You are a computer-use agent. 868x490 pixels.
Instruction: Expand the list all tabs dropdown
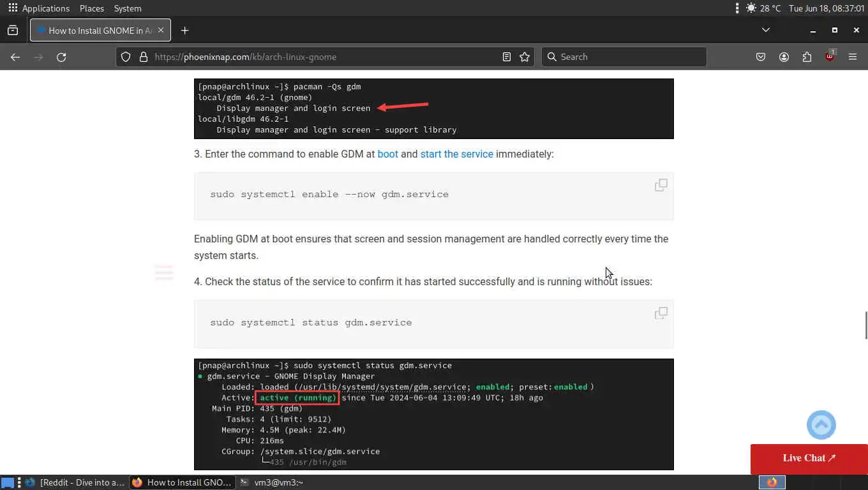[766, 30]
